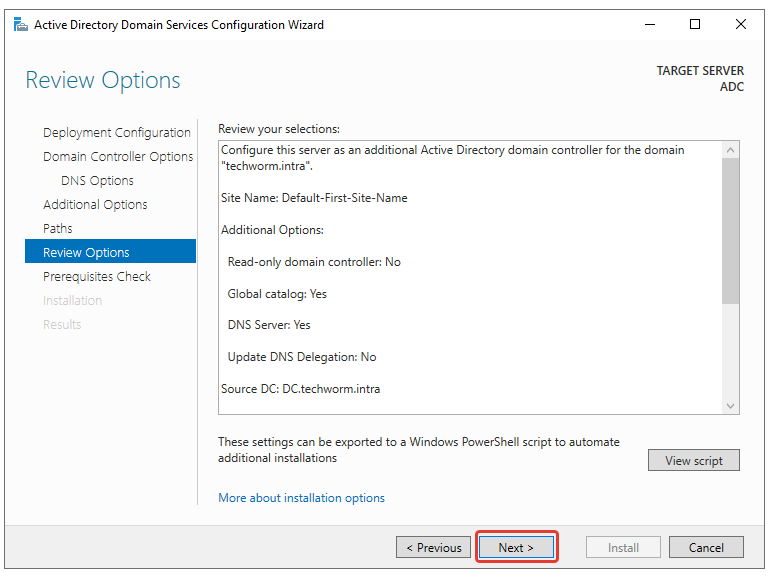Jump to Prerequisites Check step
The image size is (773, 580).
click(97, 277)
